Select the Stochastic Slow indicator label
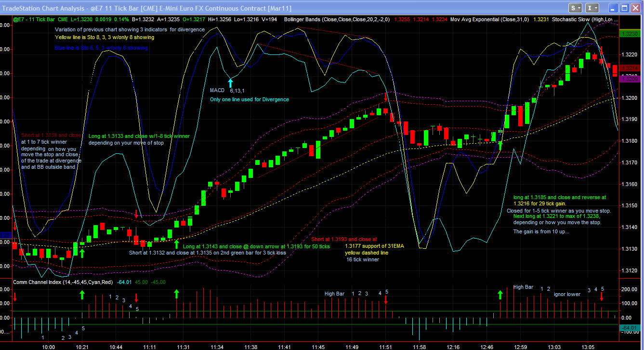This screenshot has height=350, width=644. point(585,19)
